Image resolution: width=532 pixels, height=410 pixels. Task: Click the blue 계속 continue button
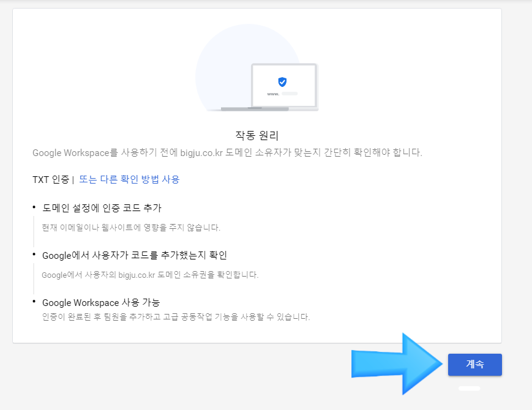tap(474, 365)
